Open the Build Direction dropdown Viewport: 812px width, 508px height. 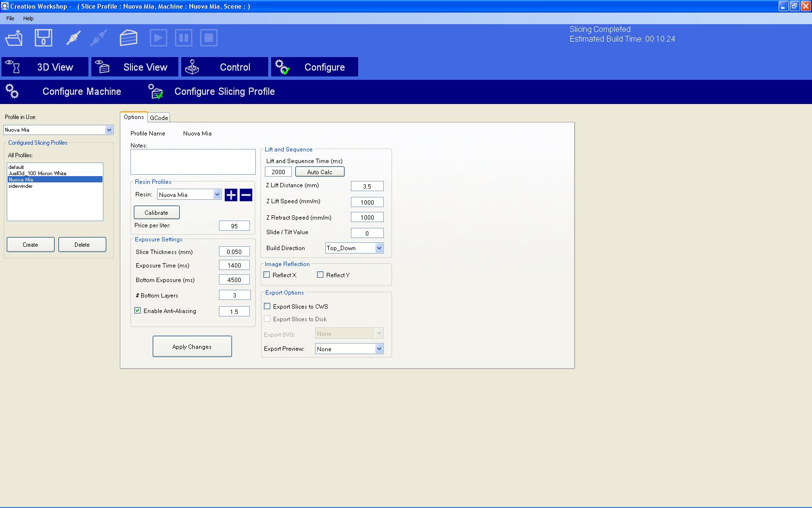379,248
